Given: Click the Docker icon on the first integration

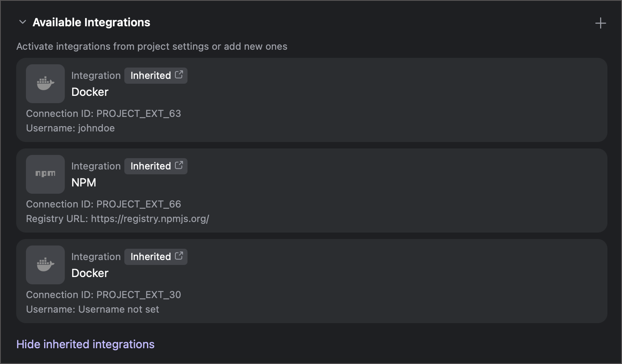Looking at the screenshot, I should pyautogui.click(x=45, y=84).
